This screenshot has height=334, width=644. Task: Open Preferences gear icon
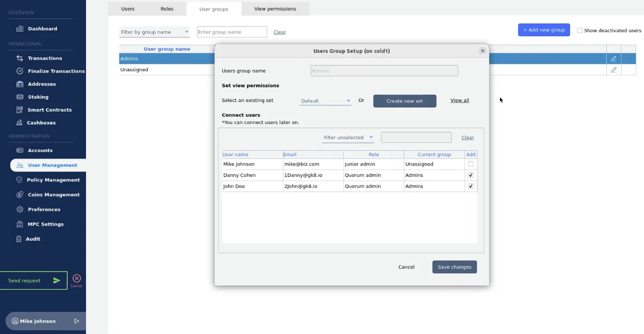tap(20, 209)
